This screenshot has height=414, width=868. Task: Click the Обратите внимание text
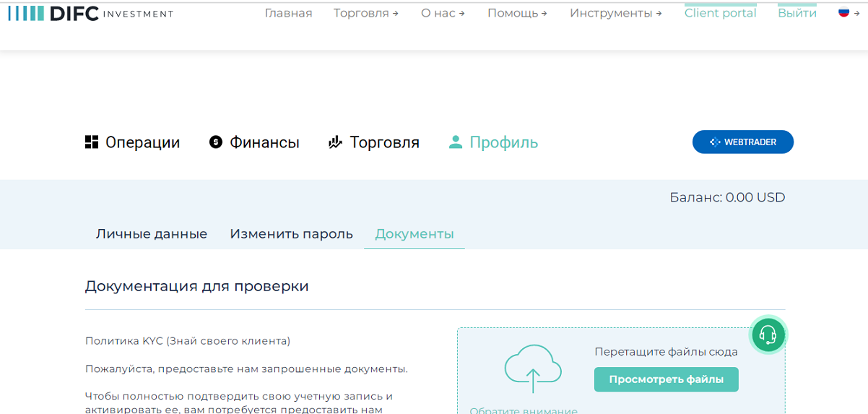[524, 410]
